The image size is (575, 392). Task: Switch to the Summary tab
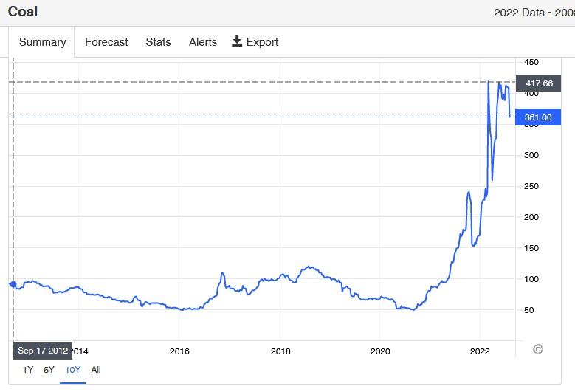coord(42,42)
